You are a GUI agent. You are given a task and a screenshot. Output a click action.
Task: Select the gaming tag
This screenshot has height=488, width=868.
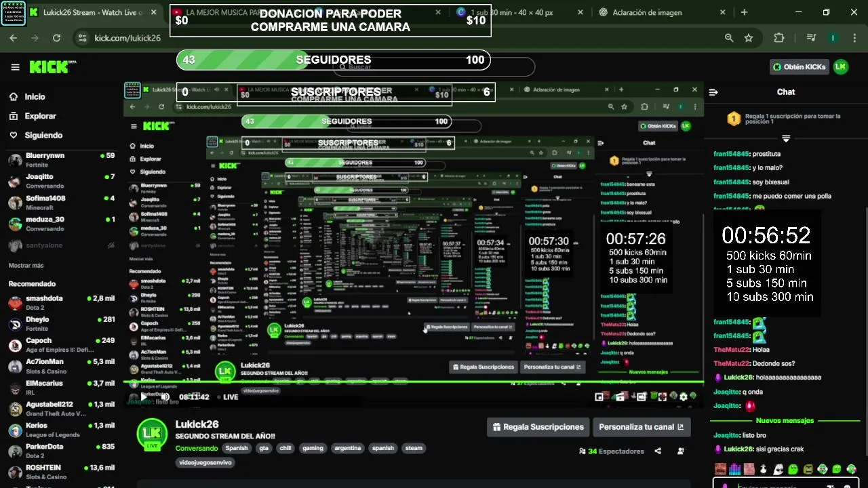point(313,448)
